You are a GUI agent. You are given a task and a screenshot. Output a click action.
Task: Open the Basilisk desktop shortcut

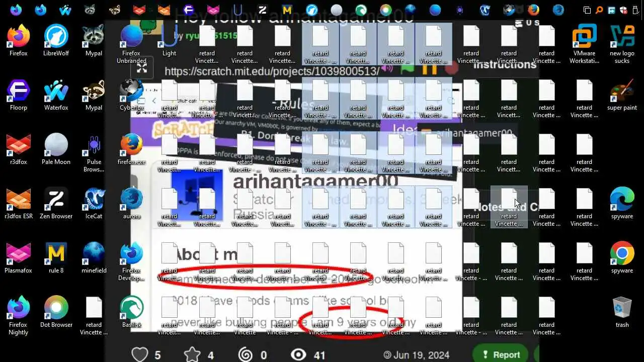(x=131, y=312)
